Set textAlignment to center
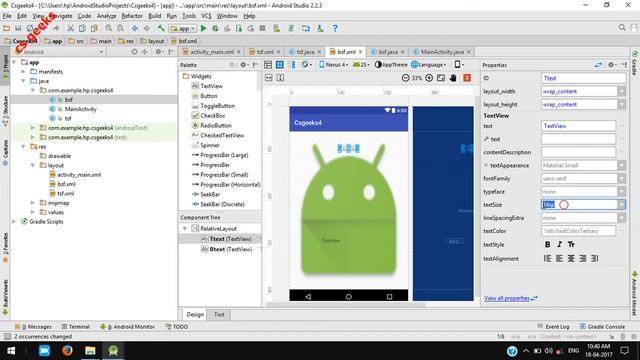Screen dimensions: 640x360 click(571, 258)
